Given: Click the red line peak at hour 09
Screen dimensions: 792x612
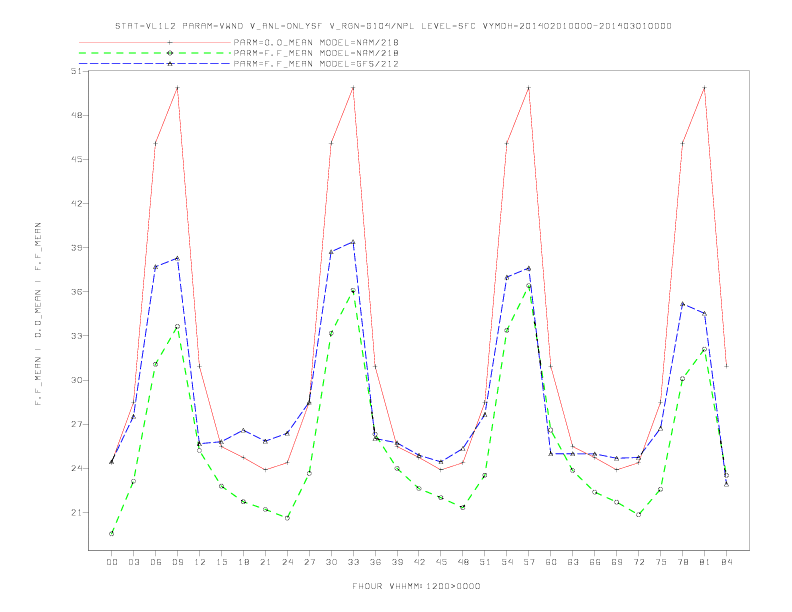Looking at the screenshot, I should 177,88.
